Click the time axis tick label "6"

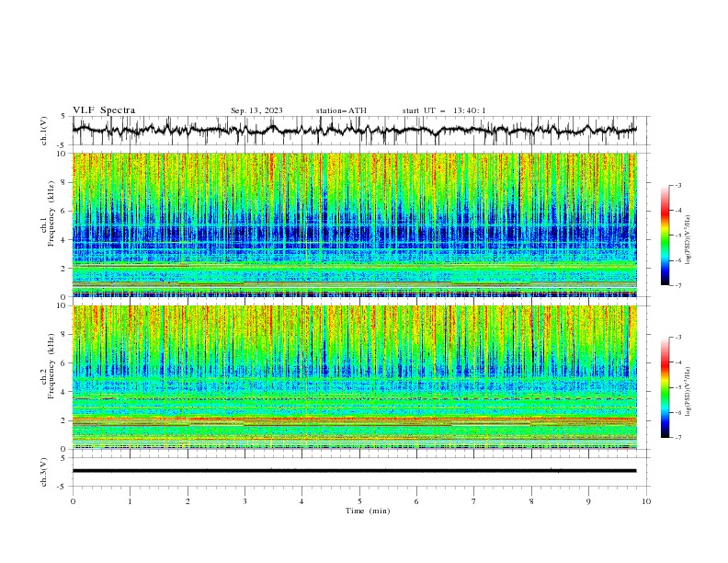click(x=416, y=501)
